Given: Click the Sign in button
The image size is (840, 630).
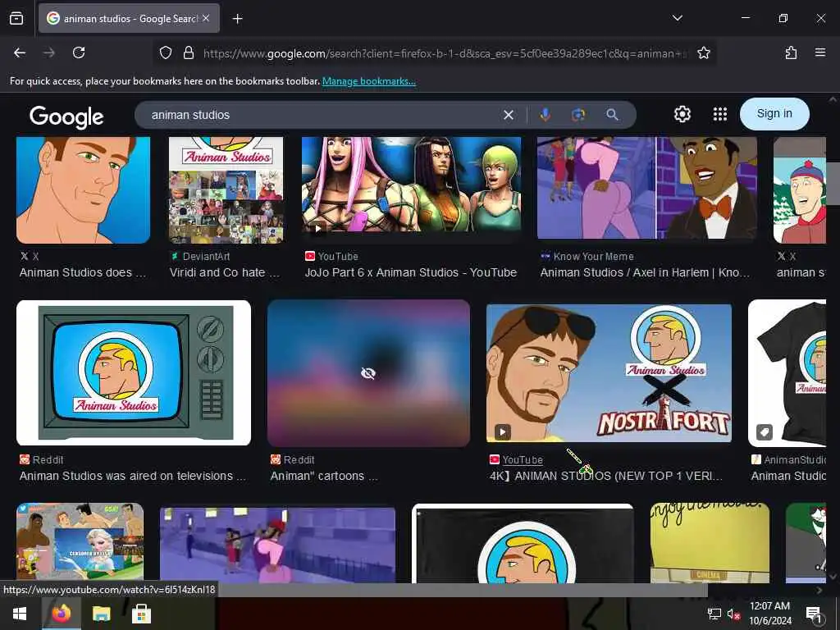Looking at the screenshot, I should [x=774, y=113].
